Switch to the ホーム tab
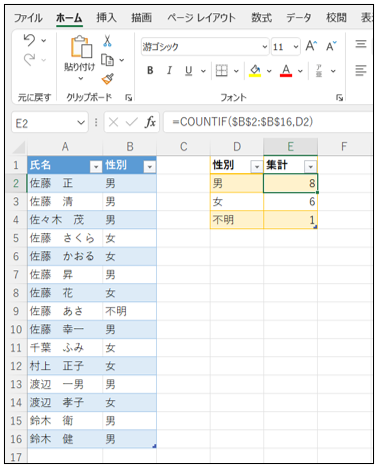The height and width of the screenshot is (466, 376). tap(69, 18)
